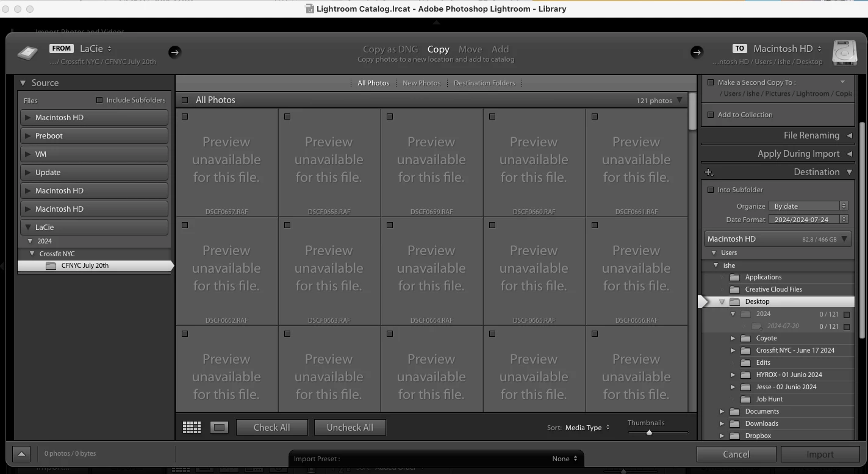Click the Applications folder icon
Image resolution: width=868 pixels, height=474 pixels.
pos(734,277)
